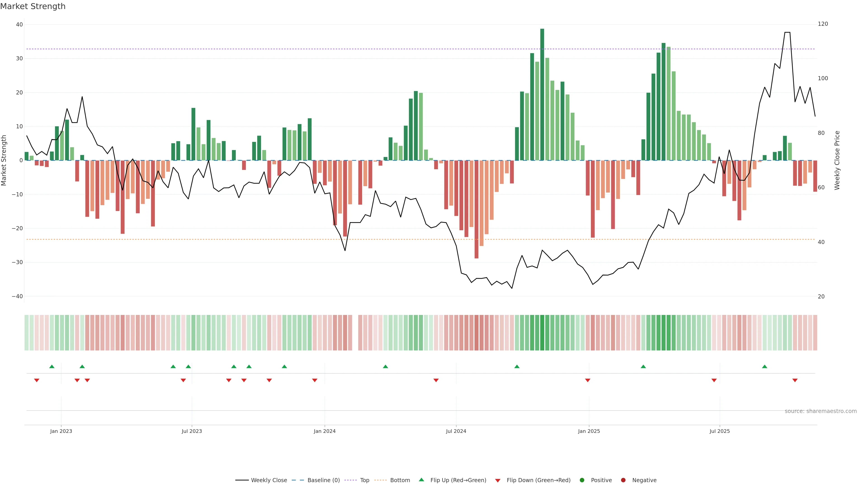Click the Positive green circle legend icon
The width and height of the screenshot is (868, 488).
582,480
